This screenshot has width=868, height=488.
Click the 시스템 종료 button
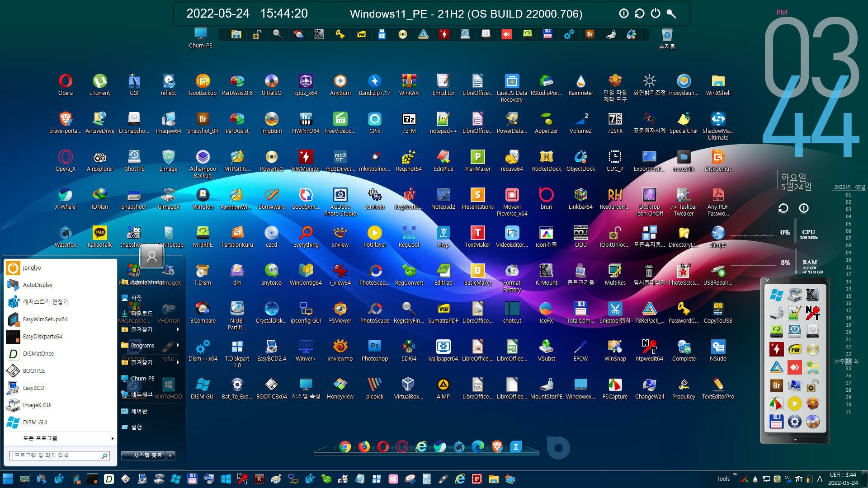144,455
